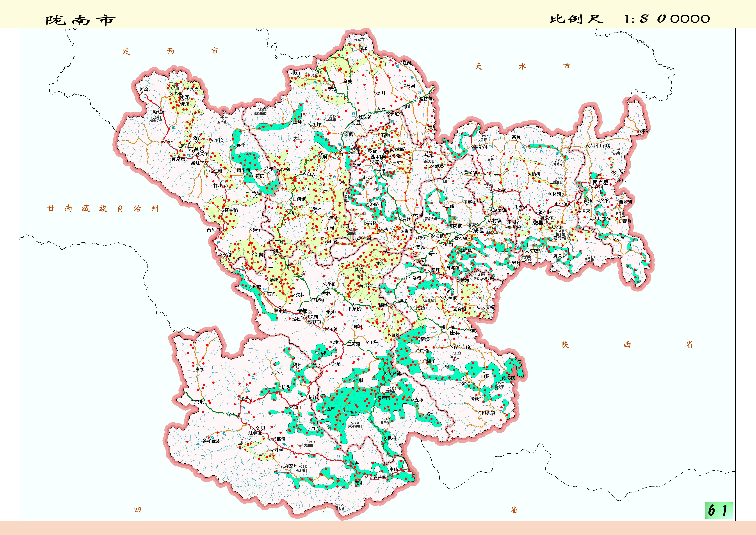Select the 黄渚镇 town label
The image size is (756, 535).
point(471,173)
